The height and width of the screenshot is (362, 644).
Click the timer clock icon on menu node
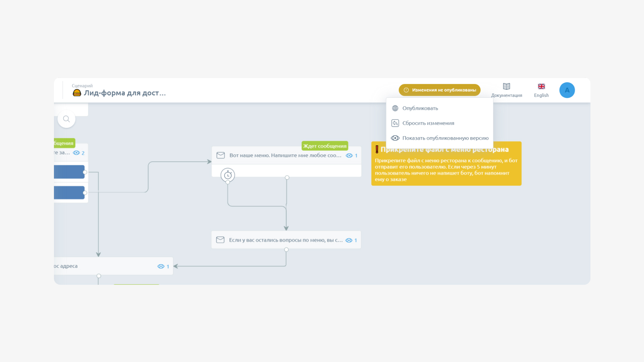(x=228, y=175)
